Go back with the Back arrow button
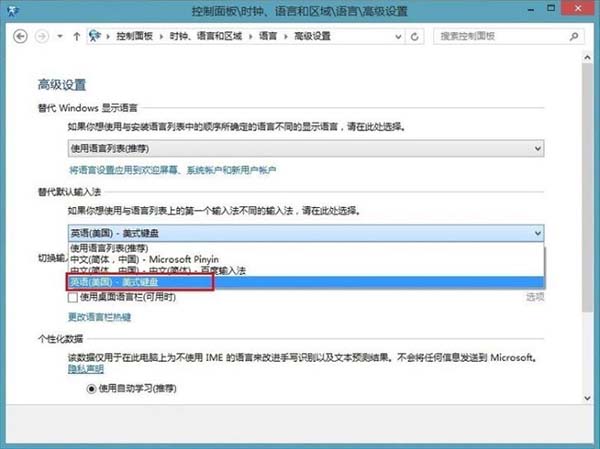 coord(20,36)
